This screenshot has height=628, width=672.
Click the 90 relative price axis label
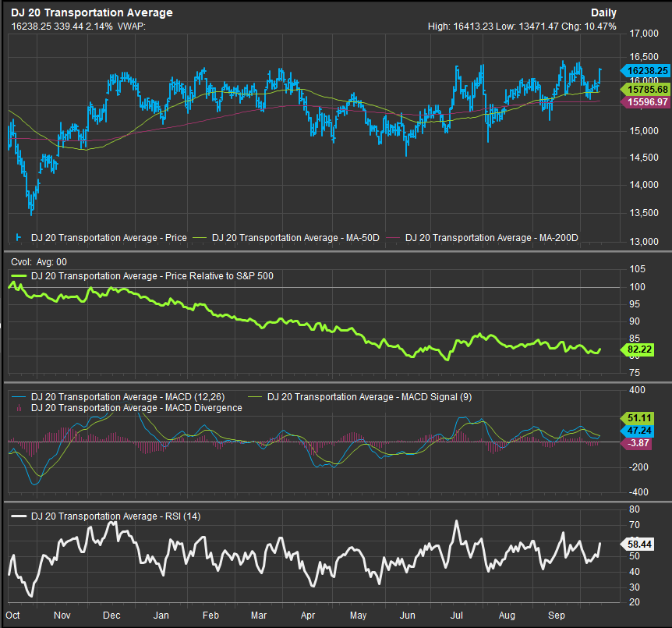click(x=635, y=321)
